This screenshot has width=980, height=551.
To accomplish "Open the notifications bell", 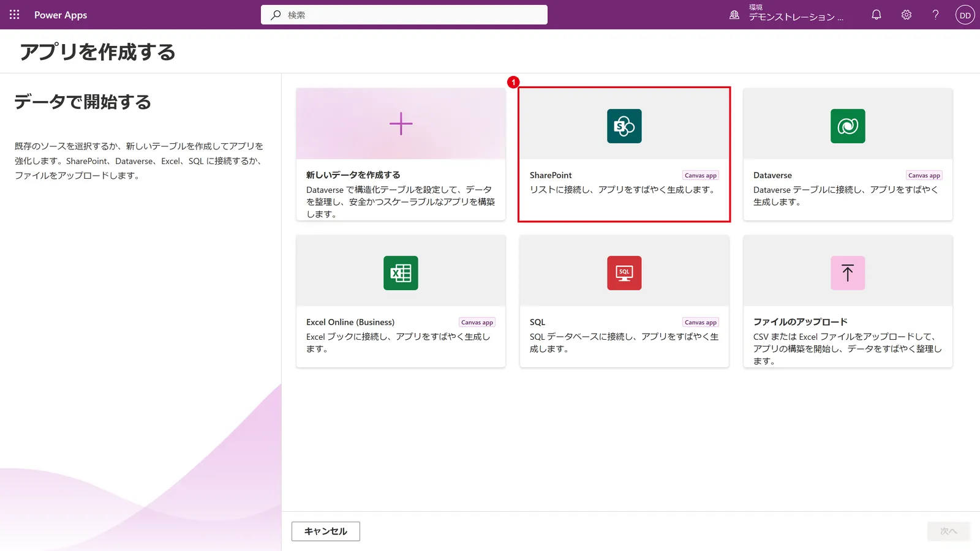I will (x=876, y=15).
